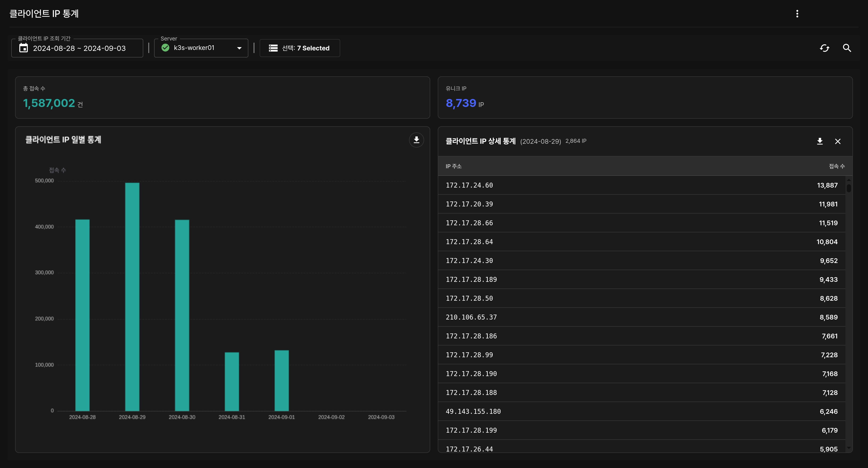
Task: Click the 172.17.24.60 row in table
Action: coord(640,185)
